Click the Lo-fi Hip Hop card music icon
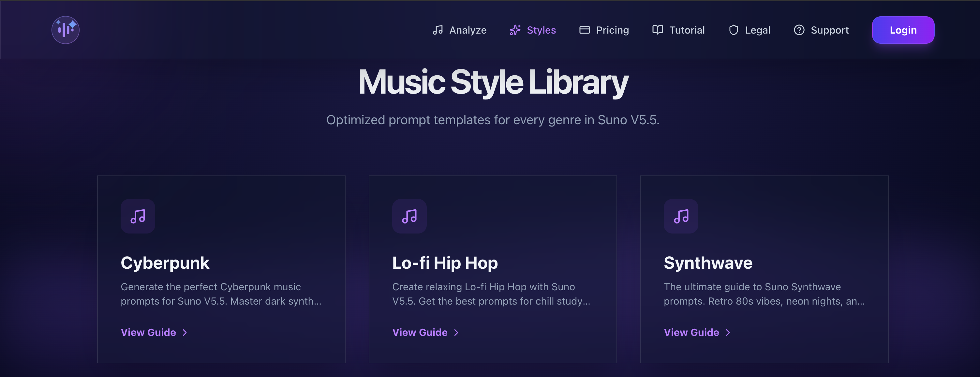980x377 pixels. [x=409, y=216]
